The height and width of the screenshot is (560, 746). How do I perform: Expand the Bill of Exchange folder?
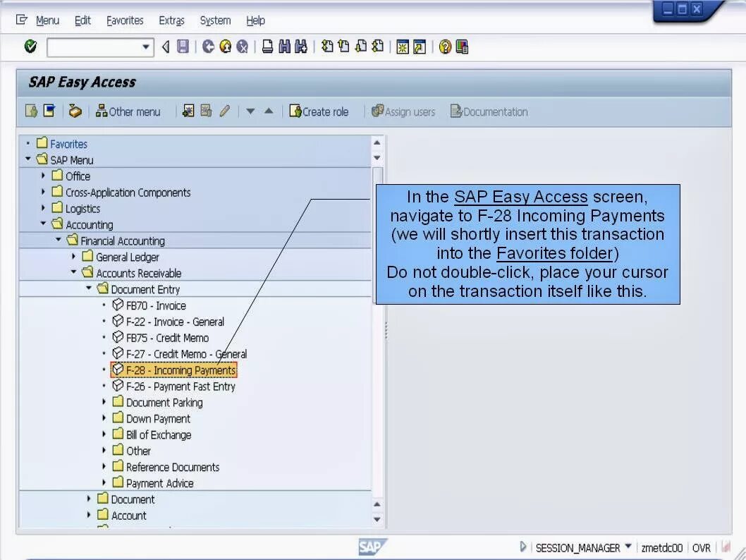104,434
